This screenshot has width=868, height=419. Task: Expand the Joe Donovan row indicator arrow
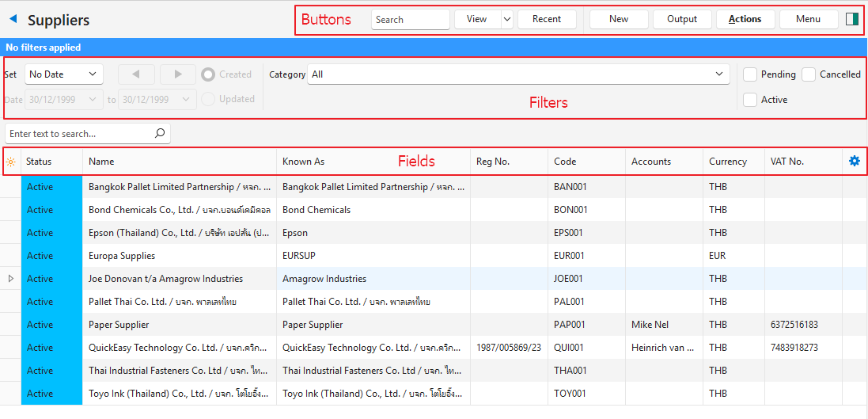(x=10, y=279)
